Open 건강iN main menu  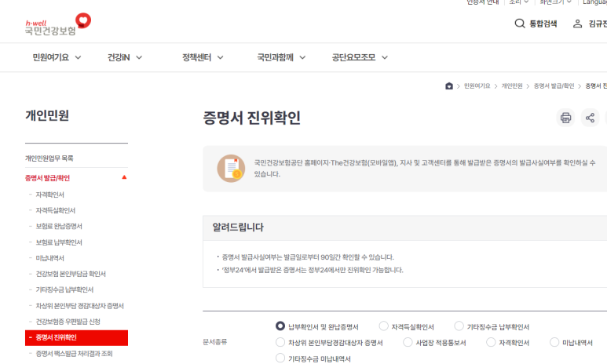point(119,57)
